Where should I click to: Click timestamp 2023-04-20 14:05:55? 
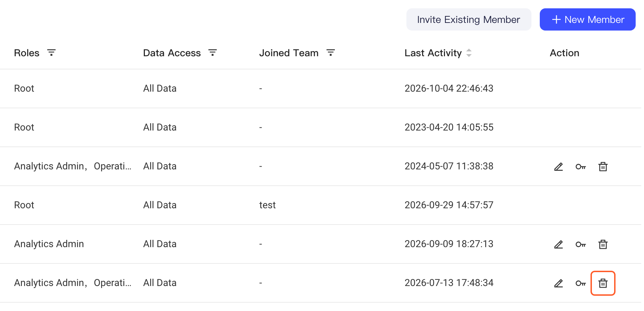449,127
